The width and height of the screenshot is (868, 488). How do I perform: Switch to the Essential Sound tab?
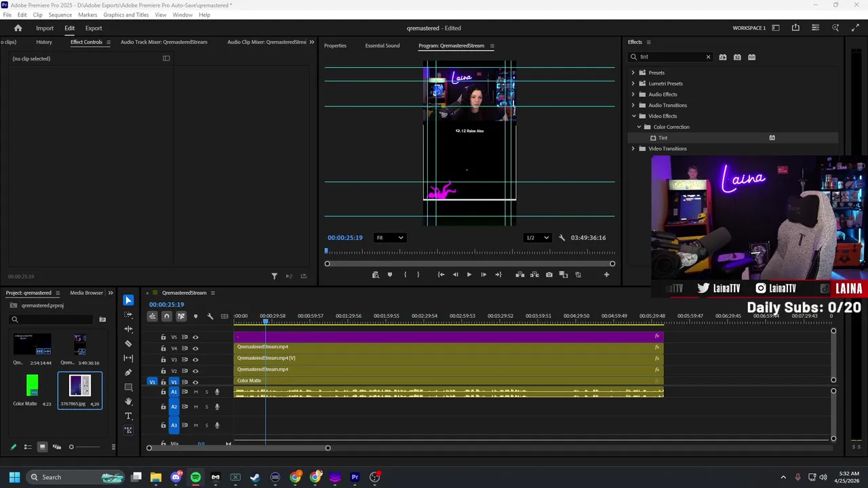[382, 45]
